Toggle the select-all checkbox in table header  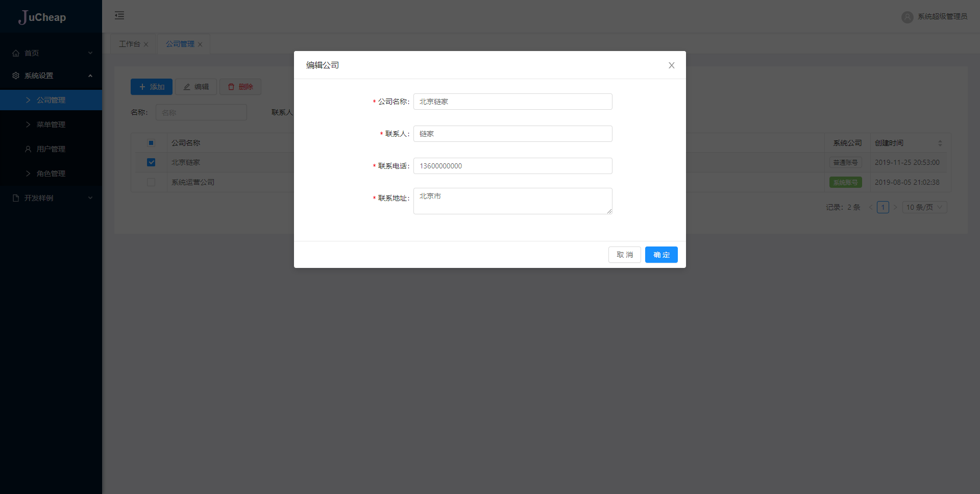[x=151, y=143]
